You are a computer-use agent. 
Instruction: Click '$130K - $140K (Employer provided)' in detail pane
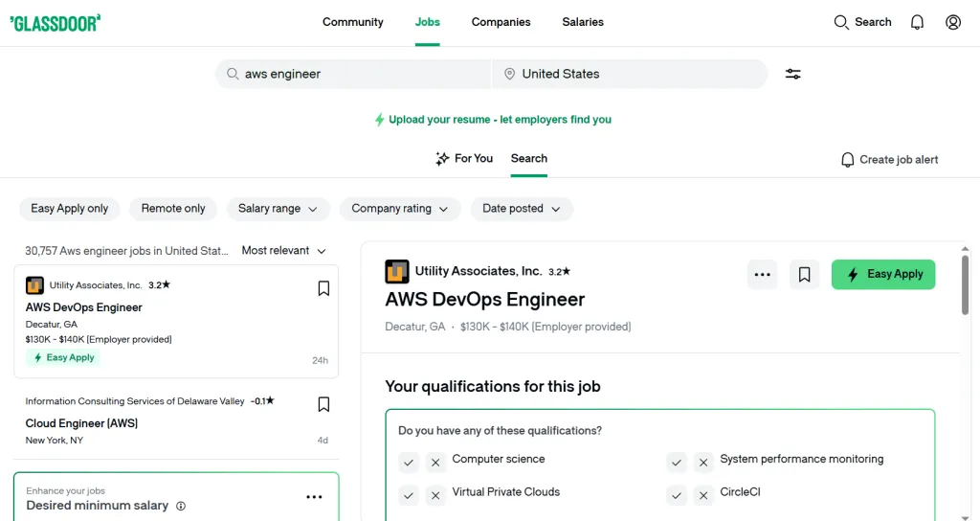546,327
